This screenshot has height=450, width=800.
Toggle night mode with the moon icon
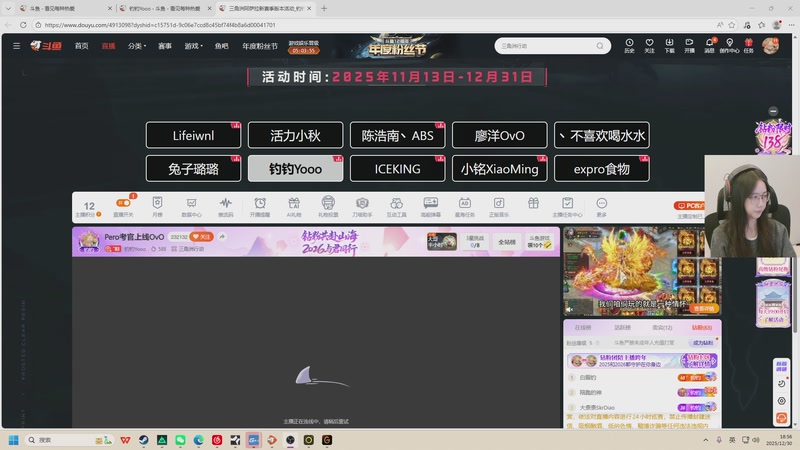[x=781, y=384]
